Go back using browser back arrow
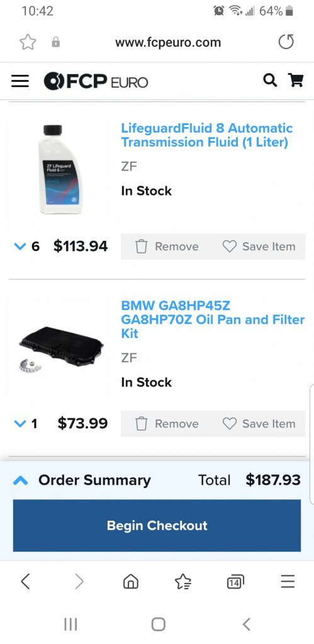The height and width of the screenshot is (644, 314). (x=25, y=581)
